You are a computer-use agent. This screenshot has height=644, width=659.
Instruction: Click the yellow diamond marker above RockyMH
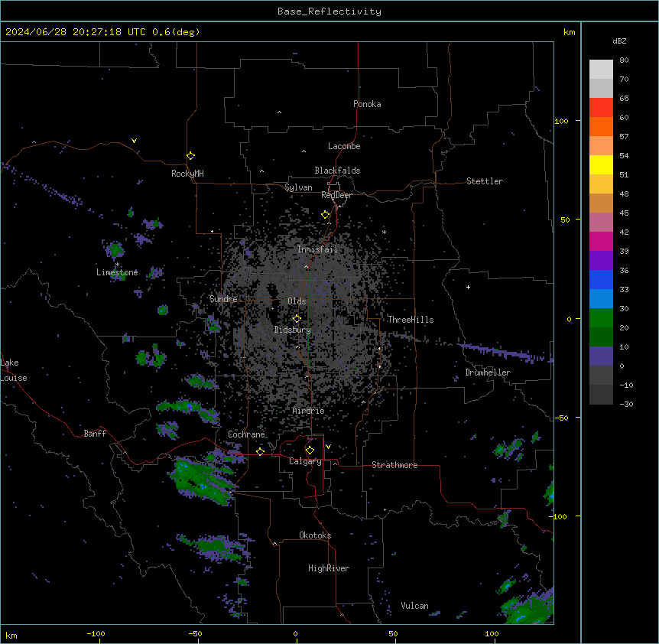coord(190,155)
